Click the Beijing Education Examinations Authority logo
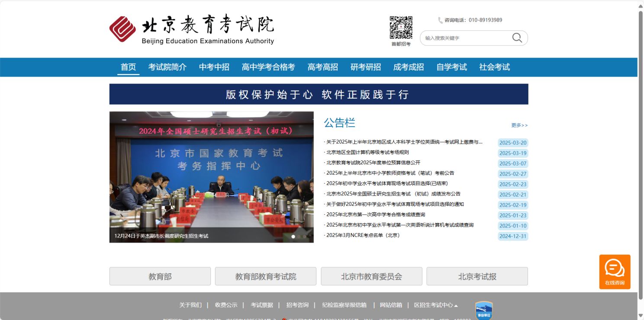This screenshot has width=644, height=320. coord(192,29)
